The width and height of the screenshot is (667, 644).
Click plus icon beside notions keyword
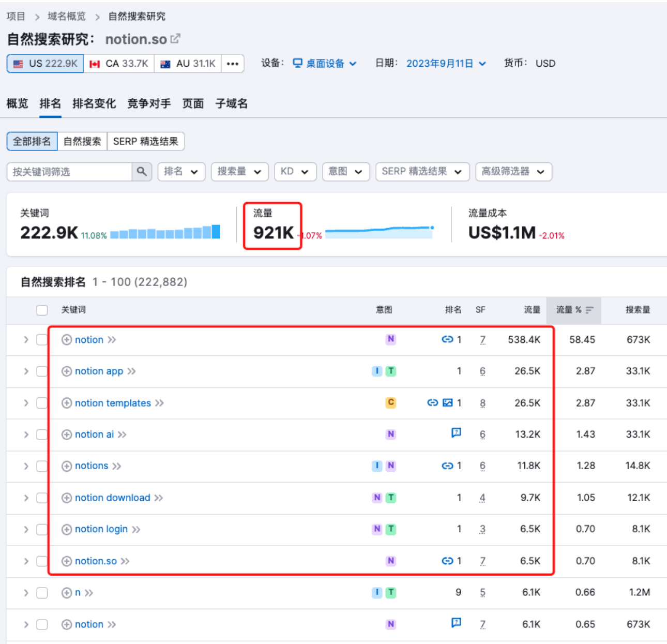(67, 466)
